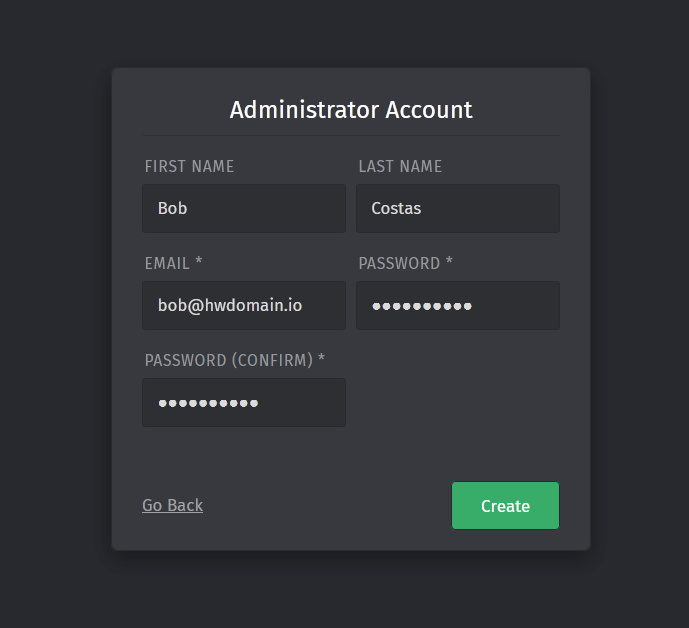
Task: Click the PASSWORD (CONFIRM) * label
Action: pyautogui.click(x=235, y=360)
